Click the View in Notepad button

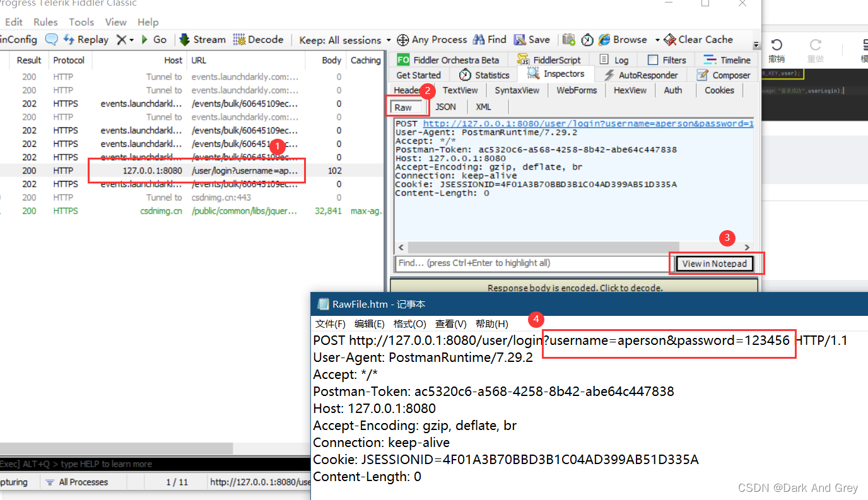pos(715,264)
